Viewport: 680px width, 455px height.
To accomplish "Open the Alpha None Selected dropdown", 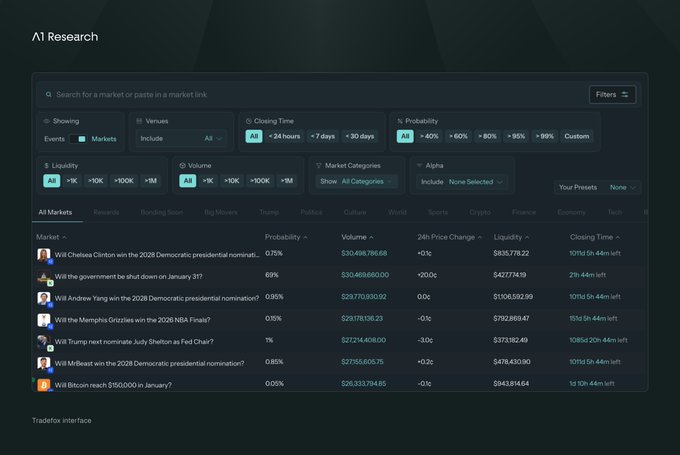I will pyautogui.click(x=463, y=182).
